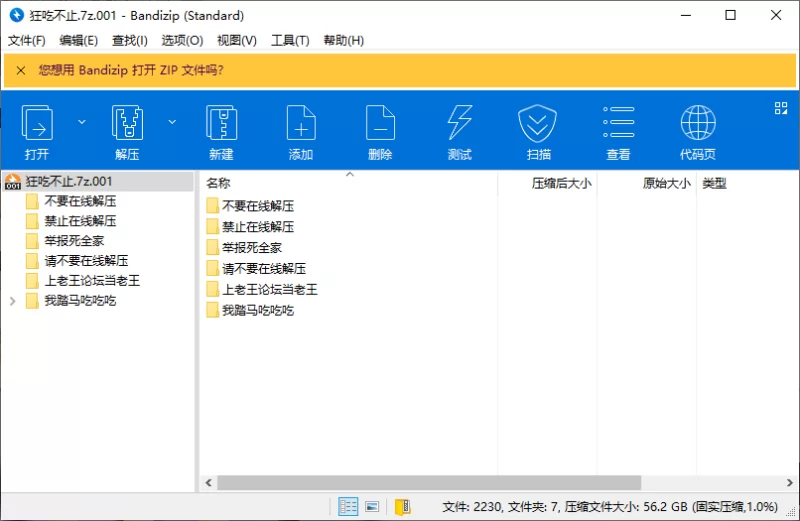Click the Code page (代码页) globe icon
The height and width of the screenshot is (521, 800).
pos(698,122)
